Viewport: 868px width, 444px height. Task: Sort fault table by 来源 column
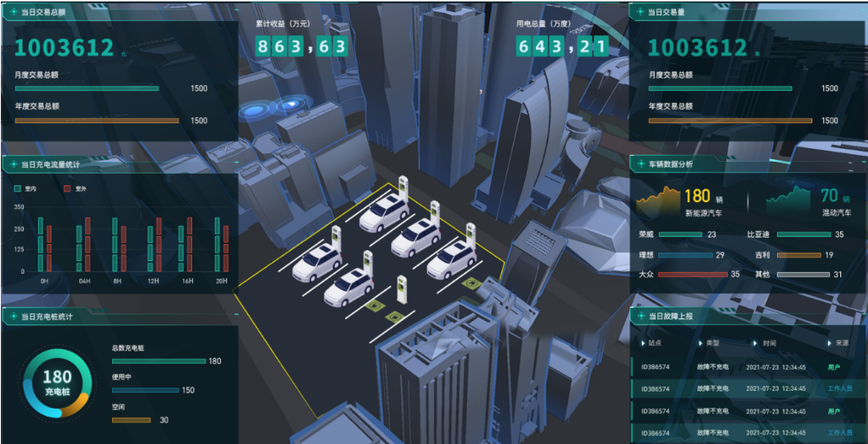pos(838,344)
